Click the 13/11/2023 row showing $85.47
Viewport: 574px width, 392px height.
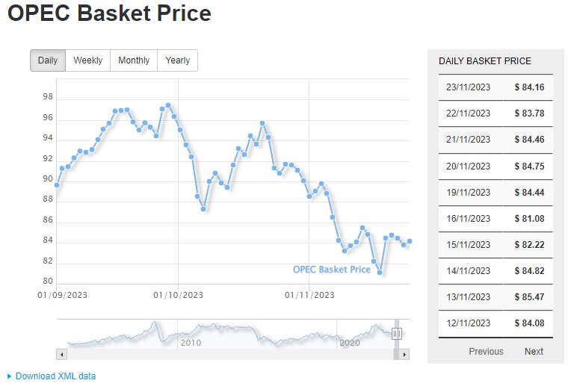click(496, 296)
